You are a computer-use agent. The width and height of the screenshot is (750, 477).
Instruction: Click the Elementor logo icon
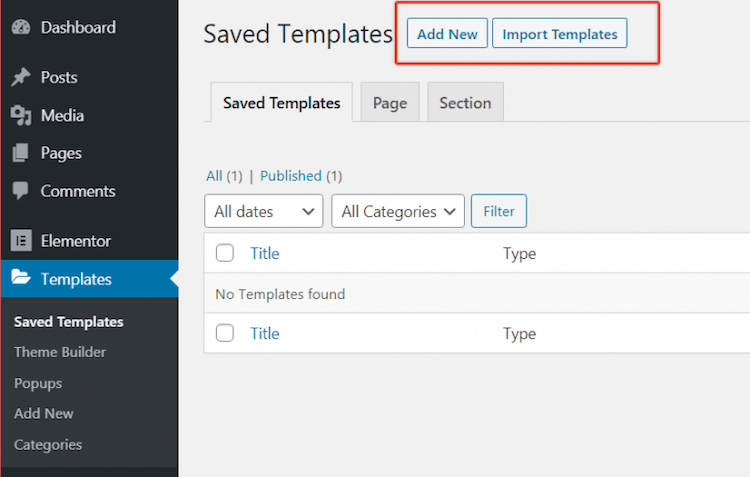coord(21,240)
